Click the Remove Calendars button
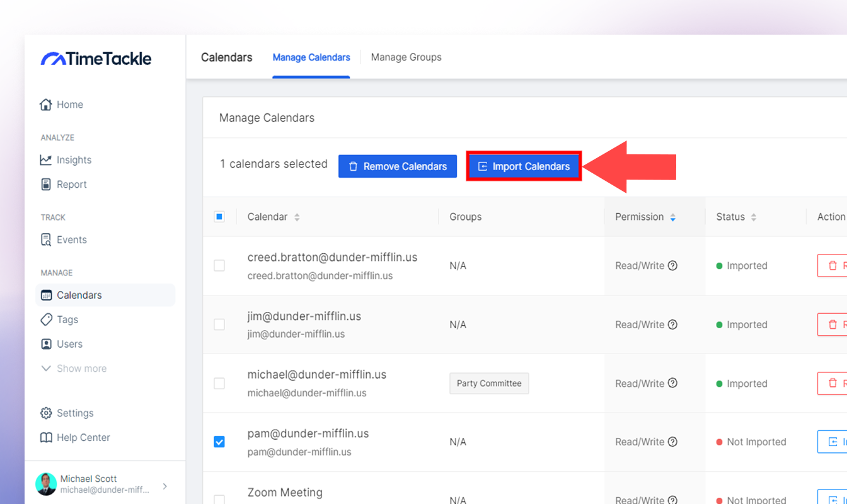 click(x=398, y=166)
